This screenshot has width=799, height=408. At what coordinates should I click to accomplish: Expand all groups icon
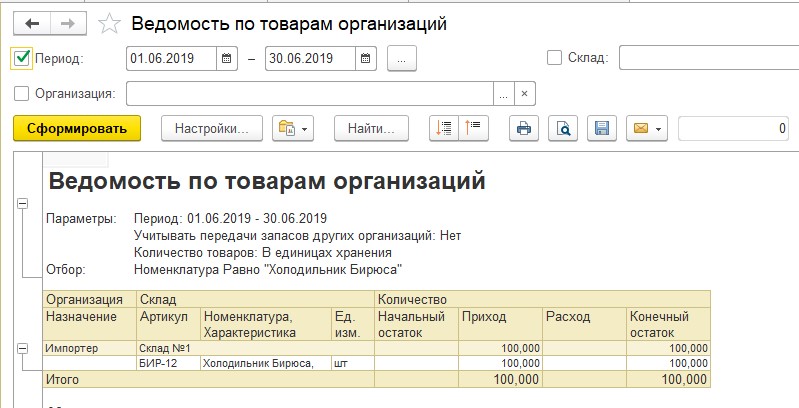click(x=444, y=128)
